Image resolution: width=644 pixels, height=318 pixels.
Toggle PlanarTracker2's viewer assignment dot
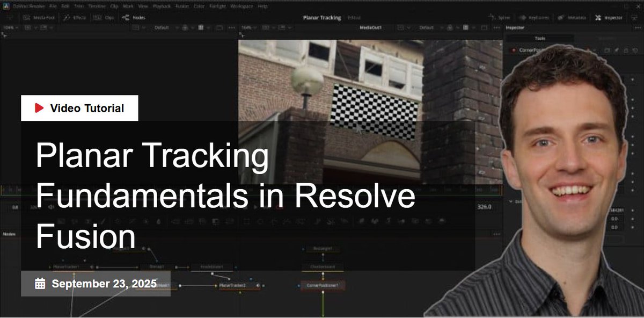pos(258,286)
